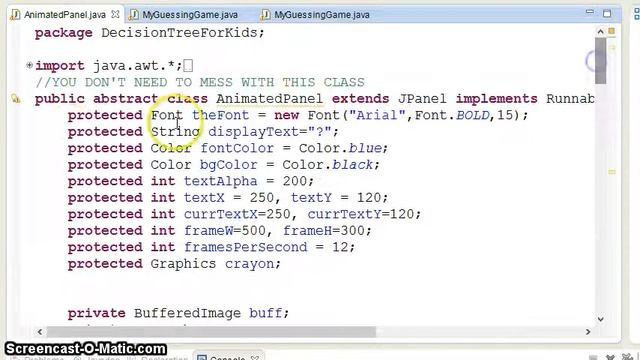Open the rightmost MyGuessingGame.java editor tab
The width and height of the screenshot is (640, 360).
[x=321, y=15]
